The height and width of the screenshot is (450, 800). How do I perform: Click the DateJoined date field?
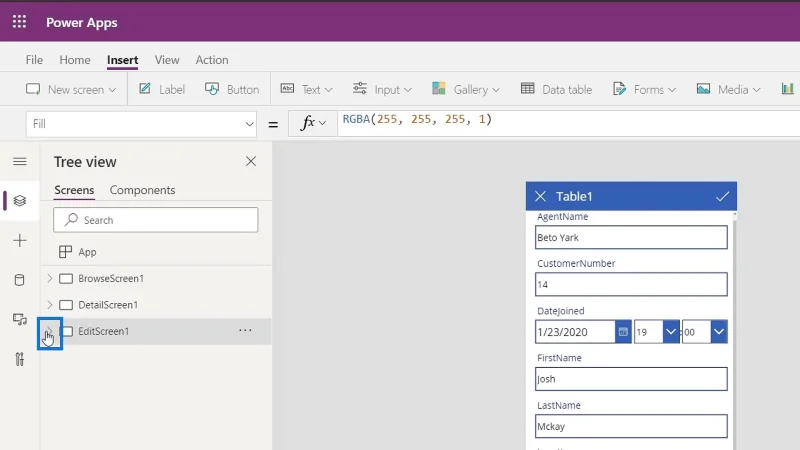pos(575,332)
